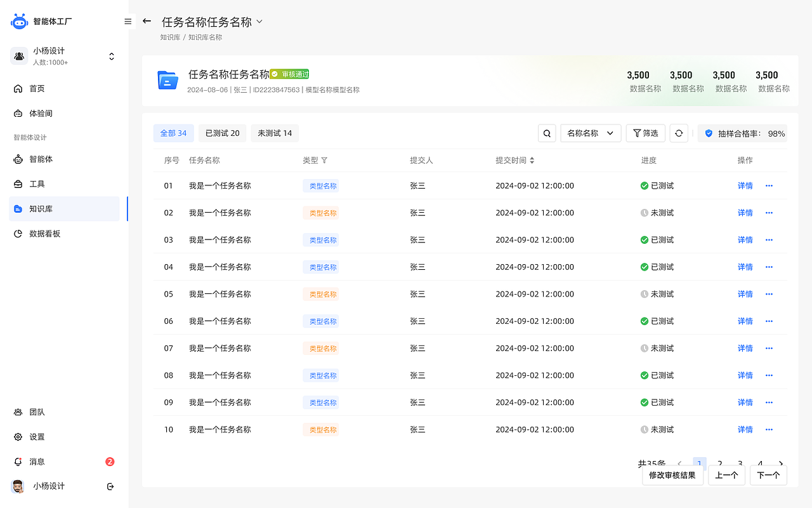Toggle the 类型 column filter icon
Image resolution: width=812 pixels, height=508 pixels.
pos(325,160)
